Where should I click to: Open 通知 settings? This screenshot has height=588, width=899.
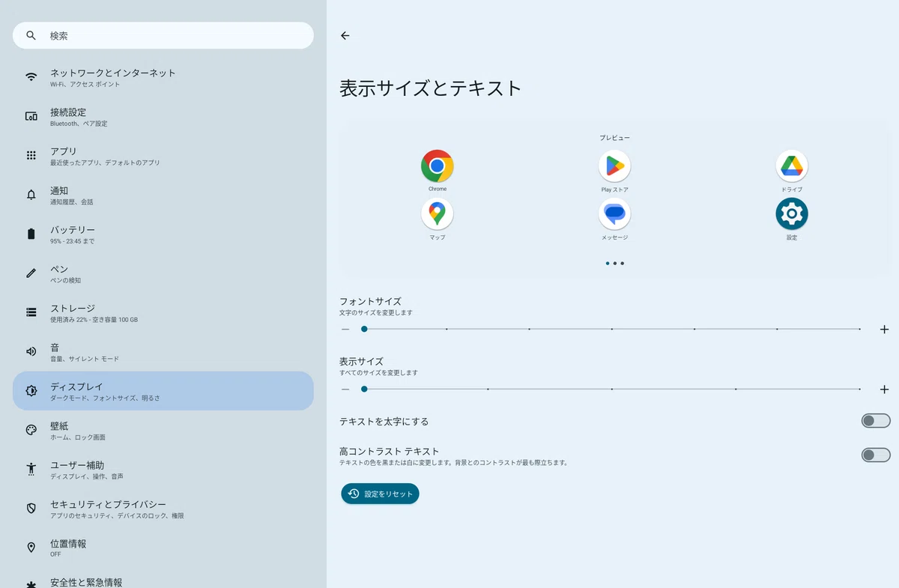pyautogui.click(x=163, y=195)
